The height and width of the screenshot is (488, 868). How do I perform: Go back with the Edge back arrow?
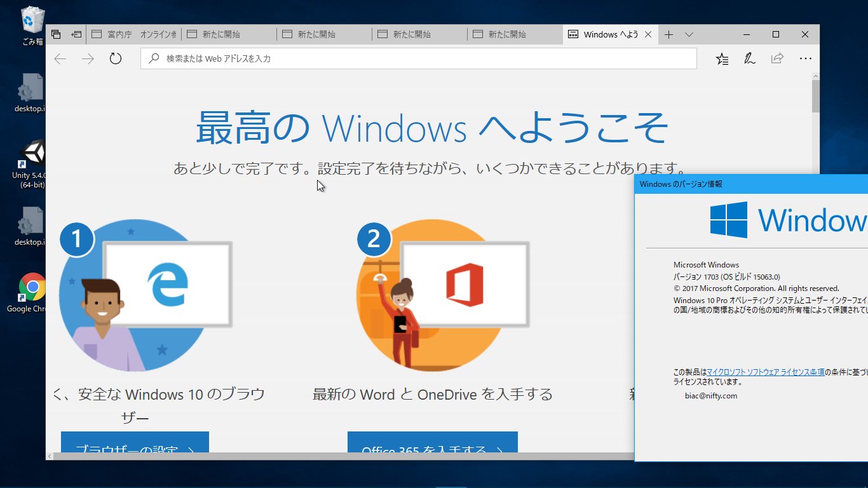(60, 59)
